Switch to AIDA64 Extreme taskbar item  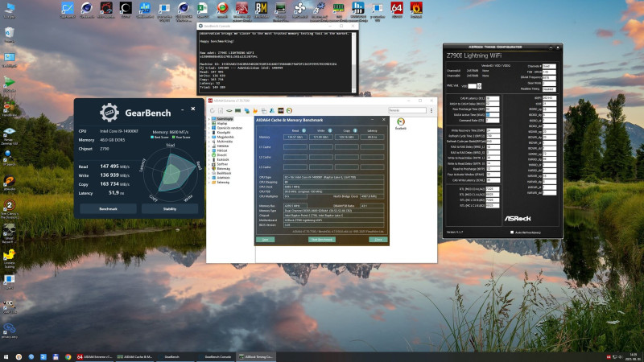94,357
